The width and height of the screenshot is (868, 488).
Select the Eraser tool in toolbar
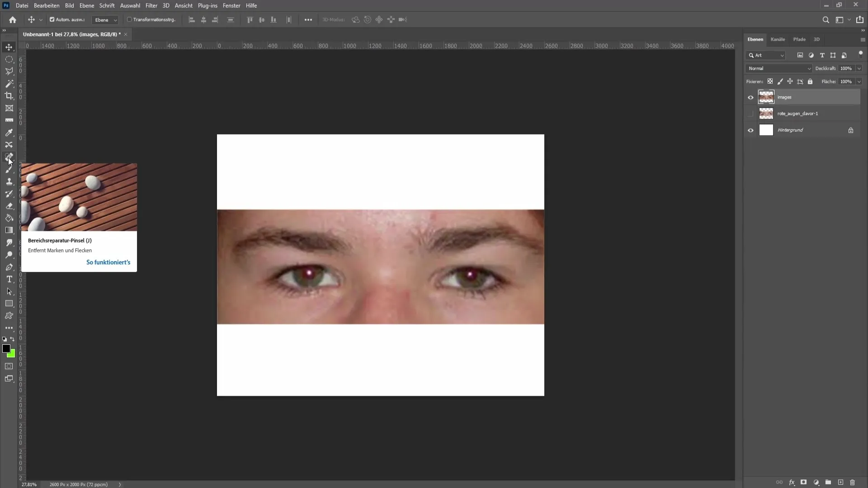(x=9, y=206)
